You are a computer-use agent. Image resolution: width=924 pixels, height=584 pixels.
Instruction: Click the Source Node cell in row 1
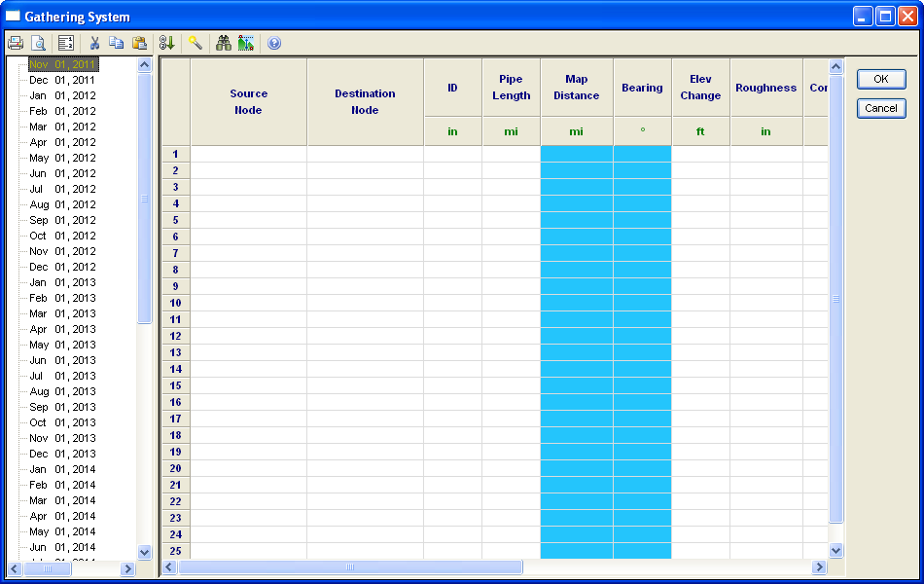click(248, 154)
